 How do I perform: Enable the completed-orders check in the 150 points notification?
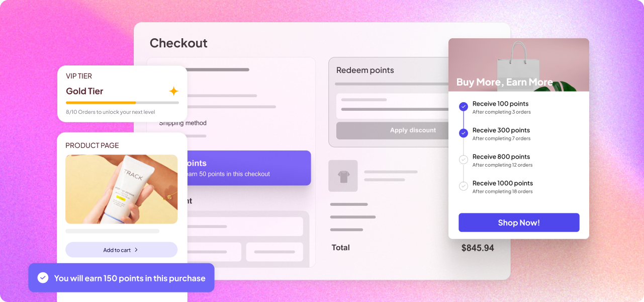click(43, 277)
